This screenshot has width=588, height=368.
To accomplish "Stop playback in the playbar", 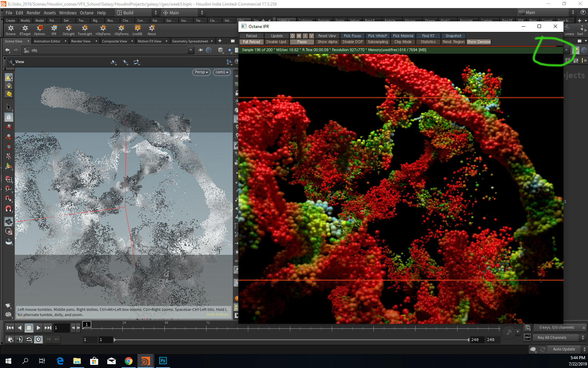I will click(29, 328).
